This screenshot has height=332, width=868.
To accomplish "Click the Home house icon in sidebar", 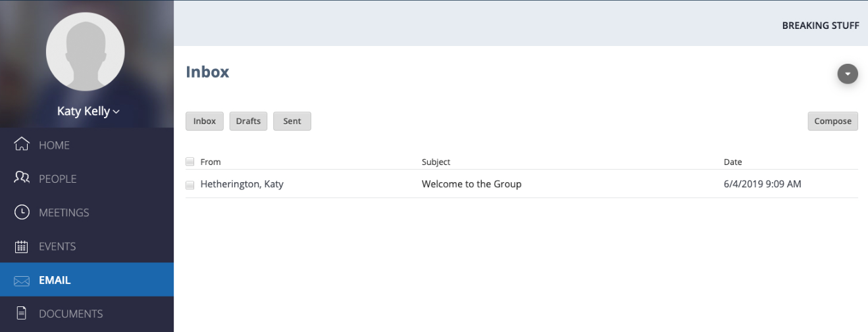I will click(22, 144).
